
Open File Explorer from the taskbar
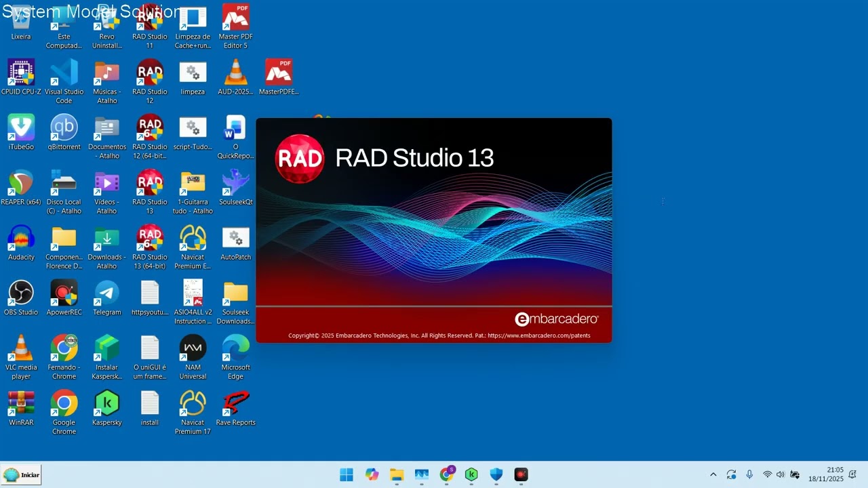coord(397,474)
